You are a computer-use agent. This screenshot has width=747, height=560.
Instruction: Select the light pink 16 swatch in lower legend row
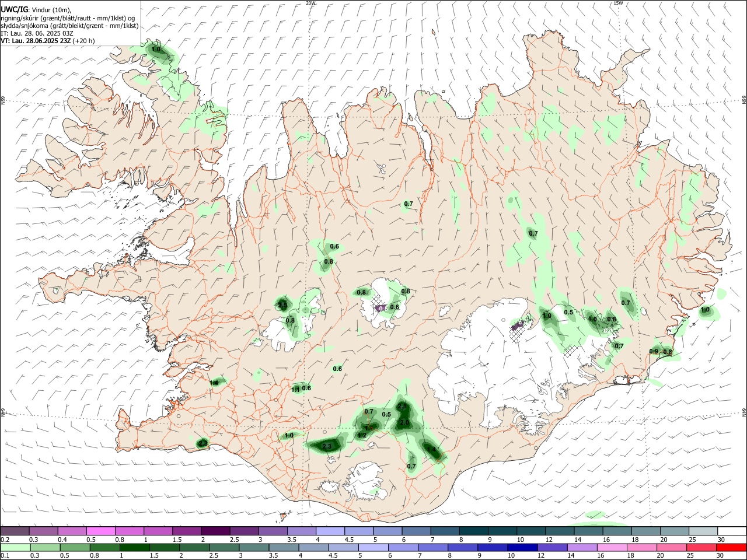pyautogui.click(x=612, y=547)
